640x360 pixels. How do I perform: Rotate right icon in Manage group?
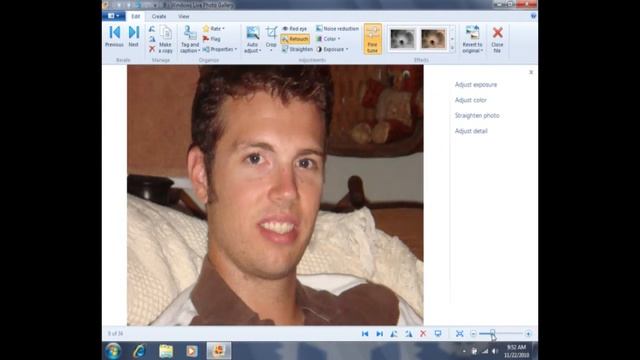[x=152, y=39]
